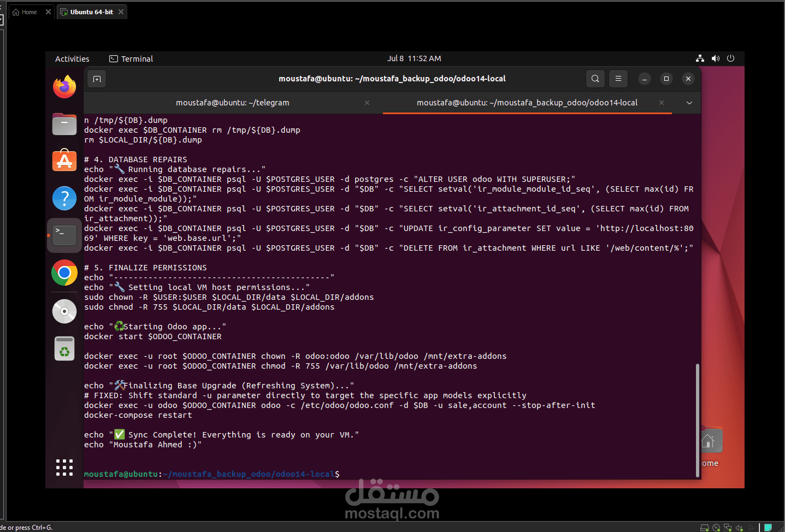Click the echo "Moustafa Ahmed :)" line
This screenshot has width=785, height=532.
click(143, 445)
